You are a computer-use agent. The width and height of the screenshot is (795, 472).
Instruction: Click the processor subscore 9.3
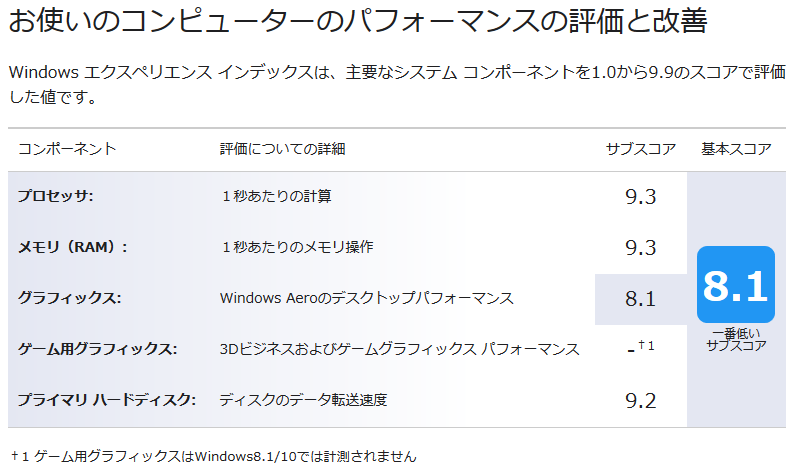(x=640, y=197)
